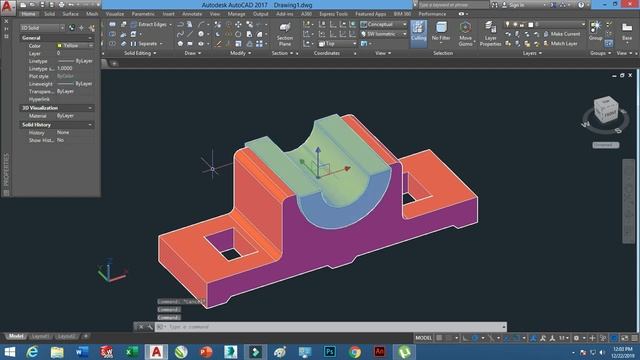Open the AutoCAD application menu logo
This screenshot has width=640, height=360.
point(7,7)
